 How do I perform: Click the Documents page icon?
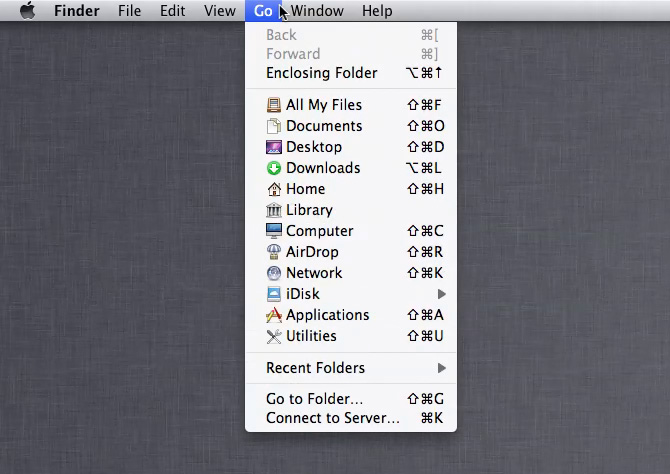click(273, 126)
